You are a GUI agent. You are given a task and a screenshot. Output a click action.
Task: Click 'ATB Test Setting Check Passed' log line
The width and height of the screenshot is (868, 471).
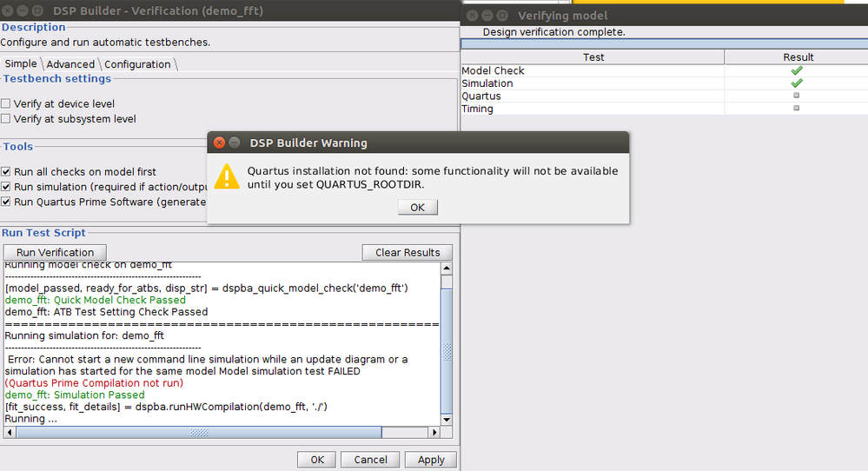pyautogui.click(x=106, y=312)
